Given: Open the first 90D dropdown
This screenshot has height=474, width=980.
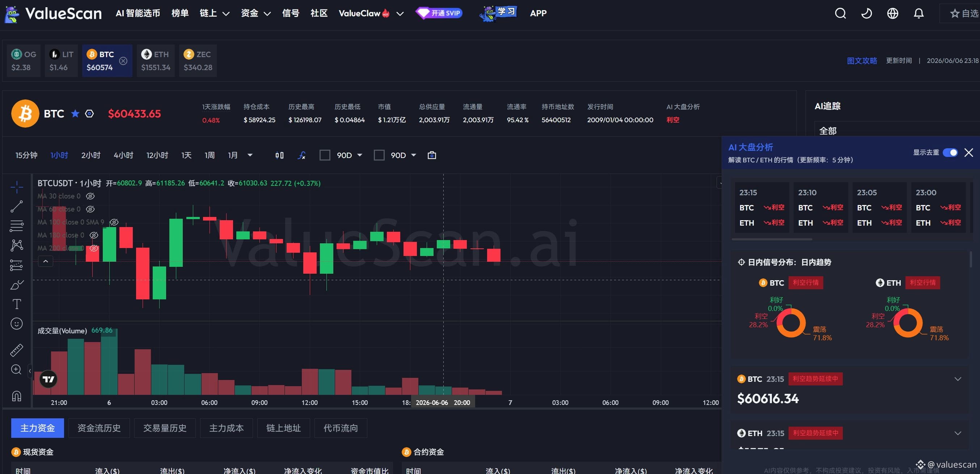Looking at the screenshot, I should click(x=359, y=155).
